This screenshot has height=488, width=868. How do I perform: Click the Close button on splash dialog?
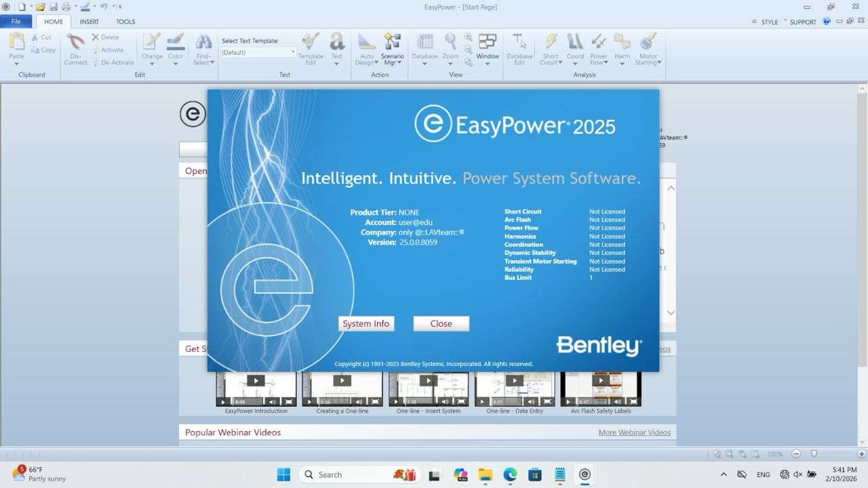tap(441, 324)
